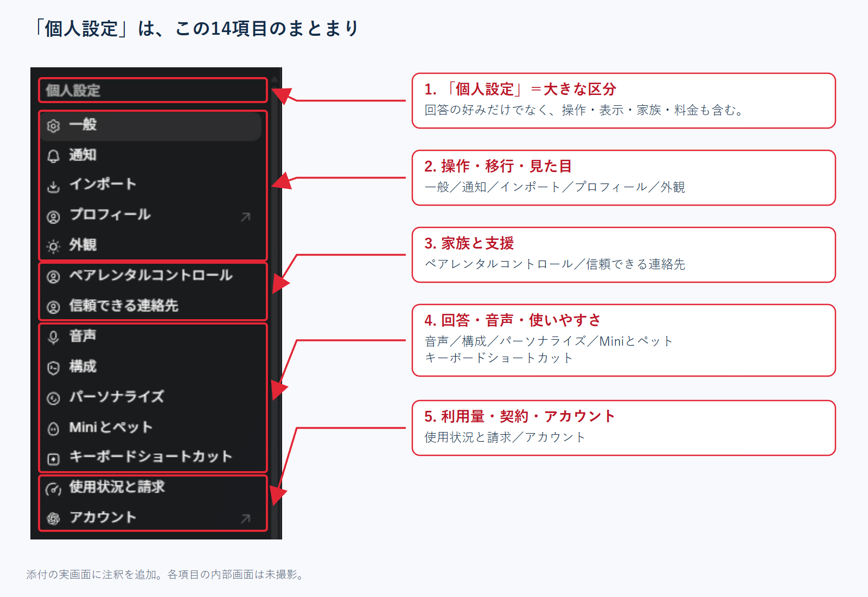Click the logo icon beside アカウント

[53, 519]
